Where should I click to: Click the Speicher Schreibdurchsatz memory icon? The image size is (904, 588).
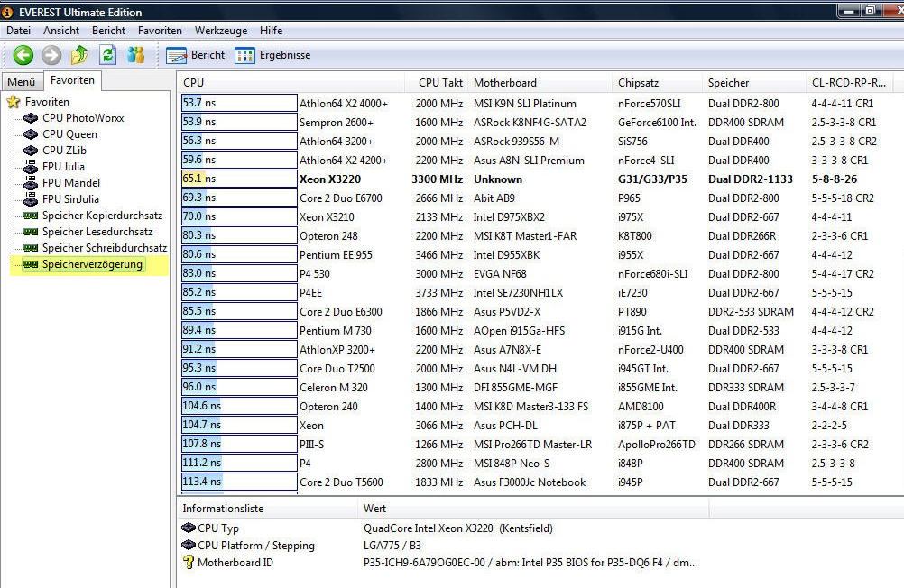31,248
